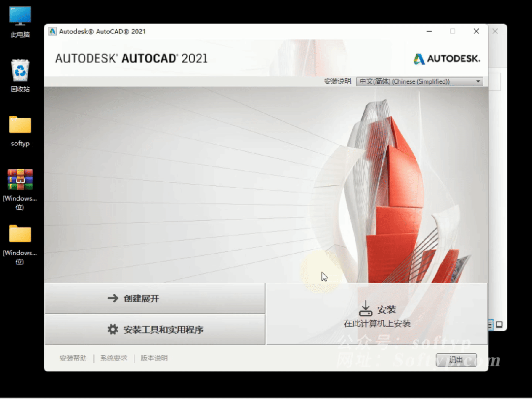Select the WinRAR archive desktop icon
Screen dimensions: 532x399
[20, 189]
